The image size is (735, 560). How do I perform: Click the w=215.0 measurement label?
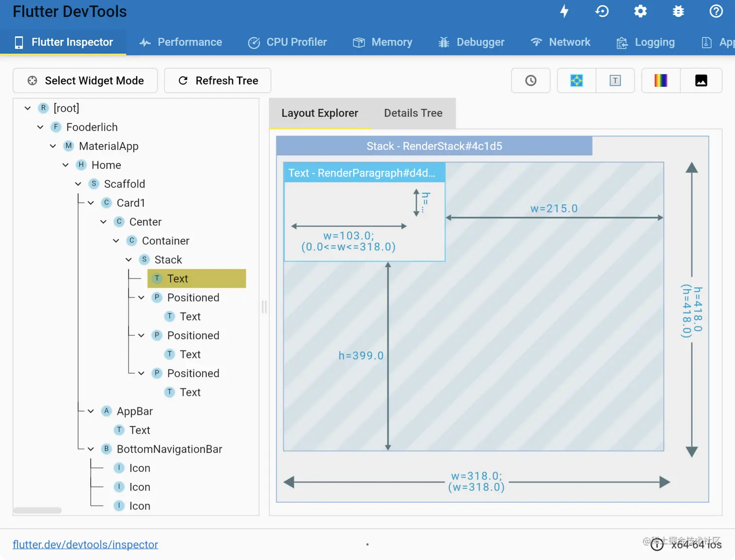click(x=554, y=209)
